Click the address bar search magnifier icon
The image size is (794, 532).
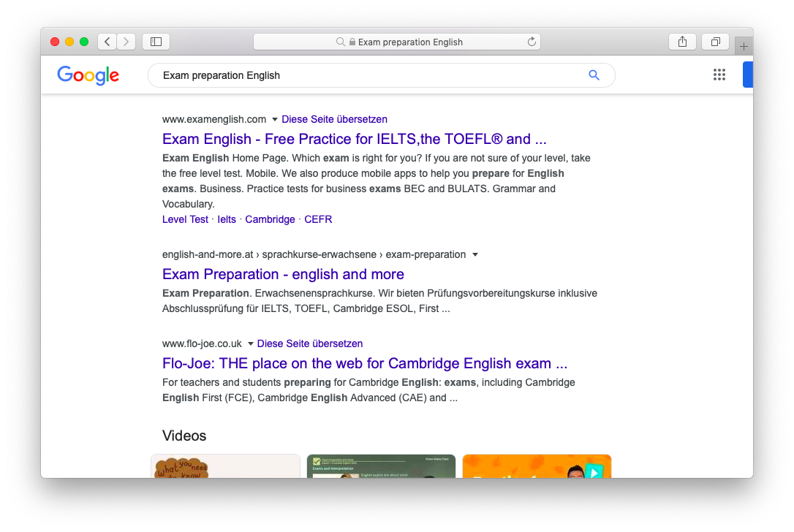pyautogui.click(x=341, y=42)
